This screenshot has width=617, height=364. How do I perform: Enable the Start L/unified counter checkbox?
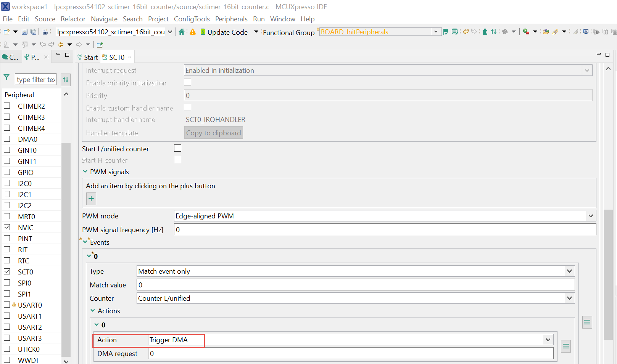177,148
